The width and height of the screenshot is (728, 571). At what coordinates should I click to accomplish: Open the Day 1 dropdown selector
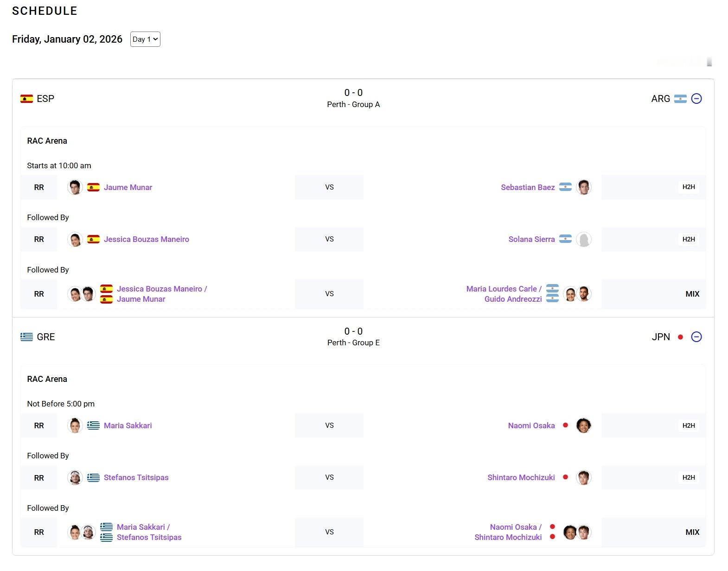(x=145, y=39)
